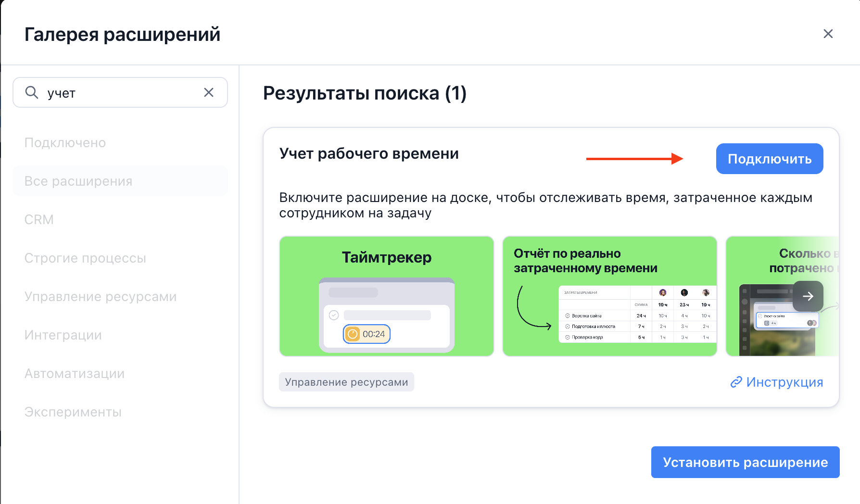
Task: Clear the search field text
Action: (208, 92)
